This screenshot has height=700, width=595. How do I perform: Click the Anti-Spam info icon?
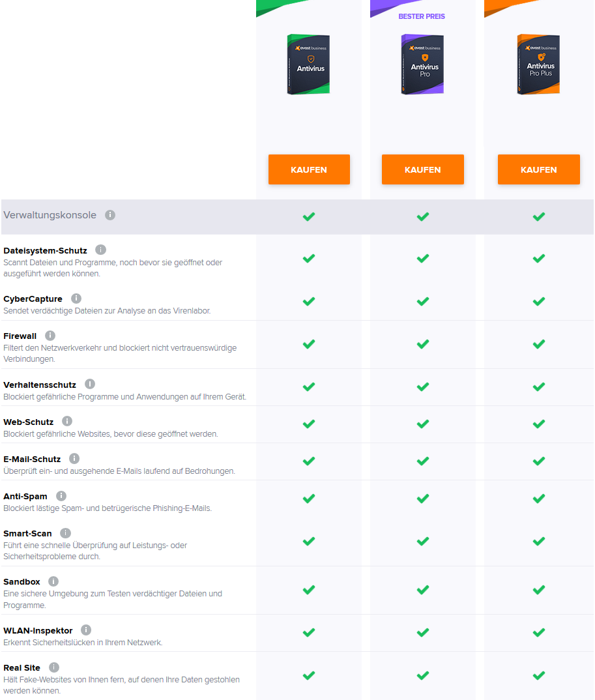(x=61, y=496)
